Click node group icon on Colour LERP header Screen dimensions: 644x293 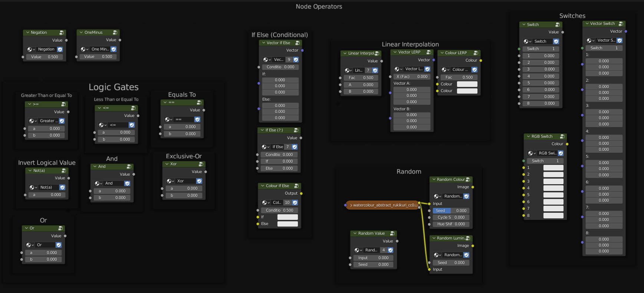coord(476,53)
